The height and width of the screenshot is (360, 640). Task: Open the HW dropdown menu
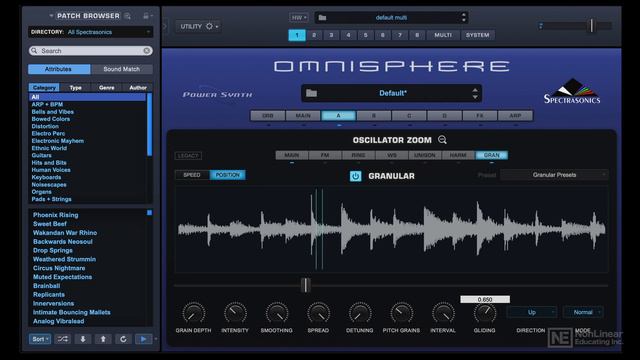(x=299, y=18)
